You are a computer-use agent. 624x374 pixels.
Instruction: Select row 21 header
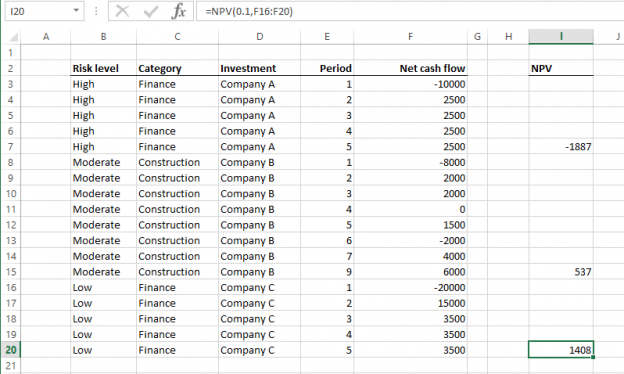(10, 366)
